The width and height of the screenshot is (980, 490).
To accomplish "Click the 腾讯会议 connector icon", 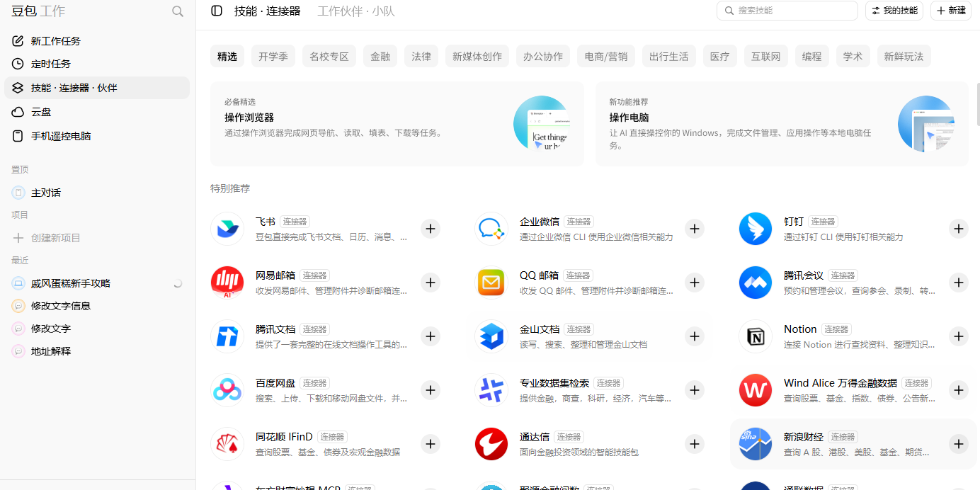I will [756, 283].
